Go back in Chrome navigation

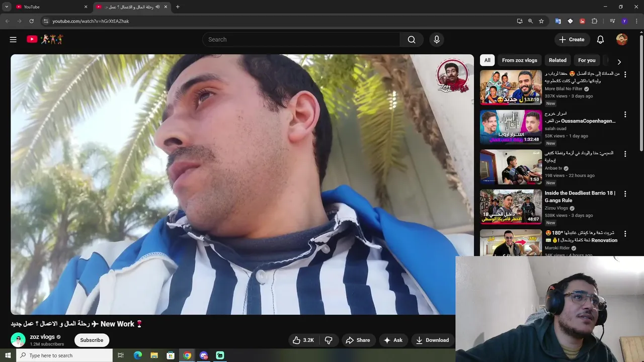[7, 21]
